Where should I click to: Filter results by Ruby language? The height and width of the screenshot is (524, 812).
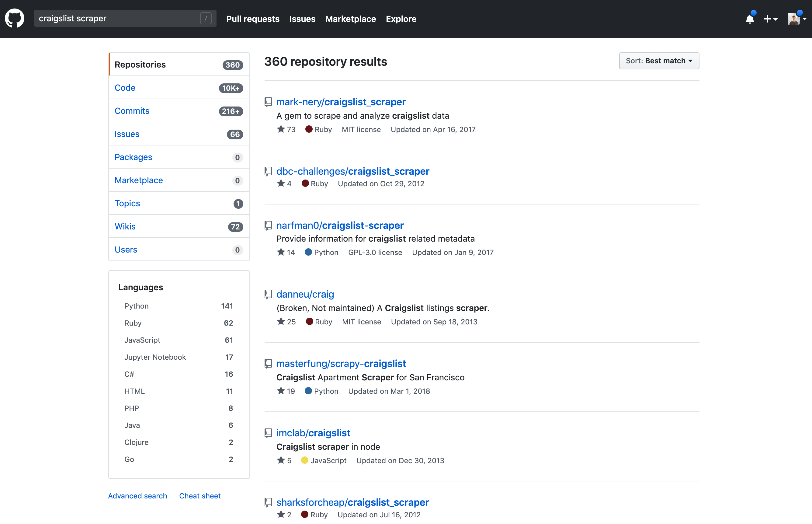tap(179, 323)
